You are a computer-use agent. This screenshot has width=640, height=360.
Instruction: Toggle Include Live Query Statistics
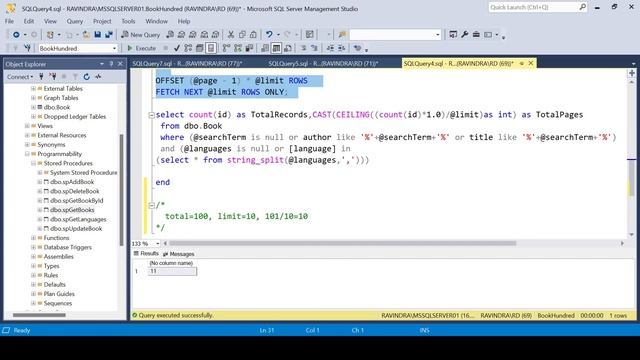pyautogui.click(x=238, y=48)
